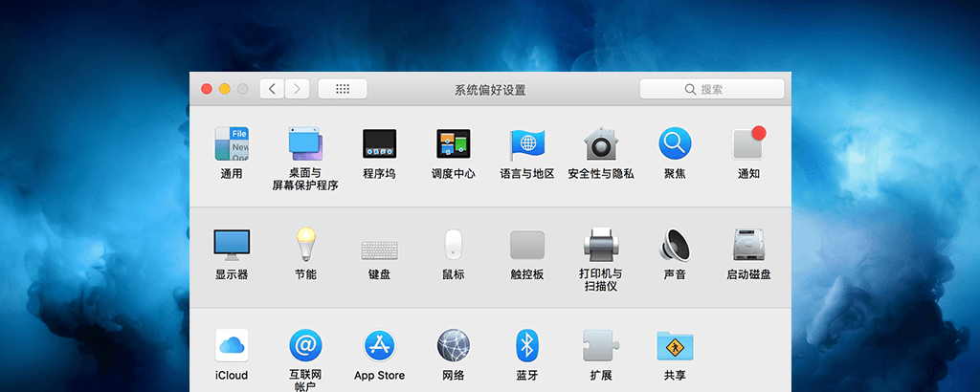Open the 键盘 (Keyboard) preferences
This screenshot has width=980, height=392.
coord(379,249)
